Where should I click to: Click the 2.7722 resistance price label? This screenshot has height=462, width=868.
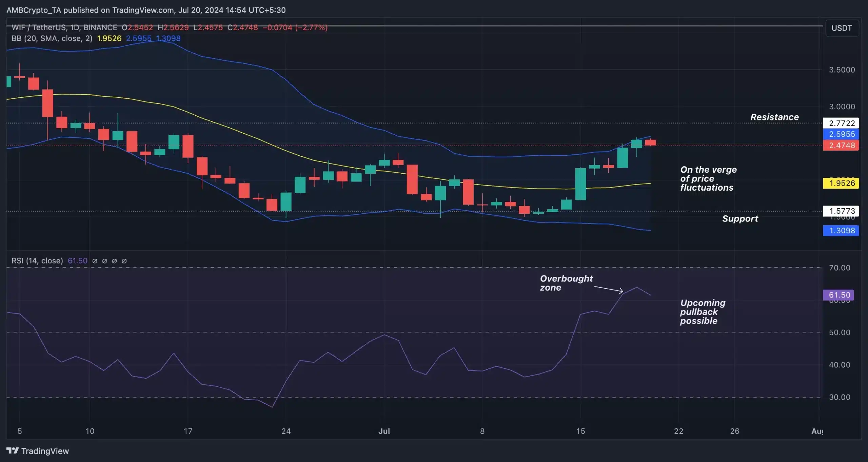841,123
